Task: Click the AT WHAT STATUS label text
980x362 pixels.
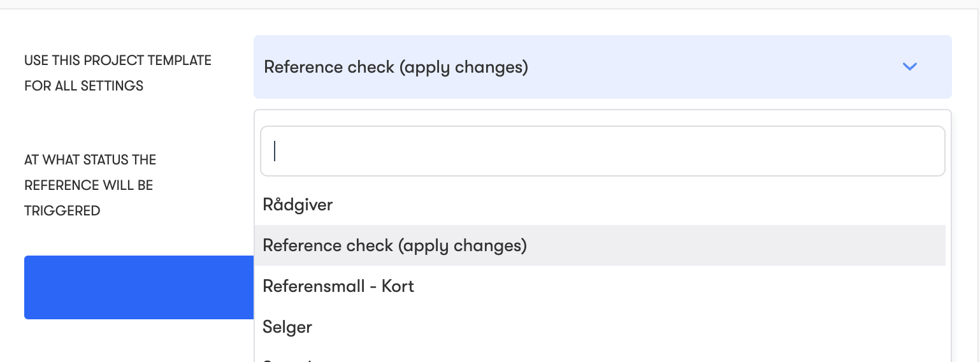Action: click(x=90, y=159)
